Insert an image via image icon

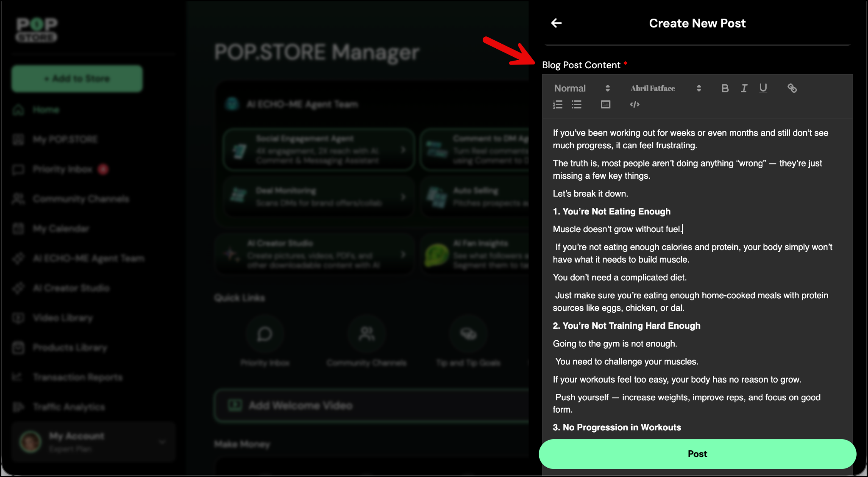point(605,105)
